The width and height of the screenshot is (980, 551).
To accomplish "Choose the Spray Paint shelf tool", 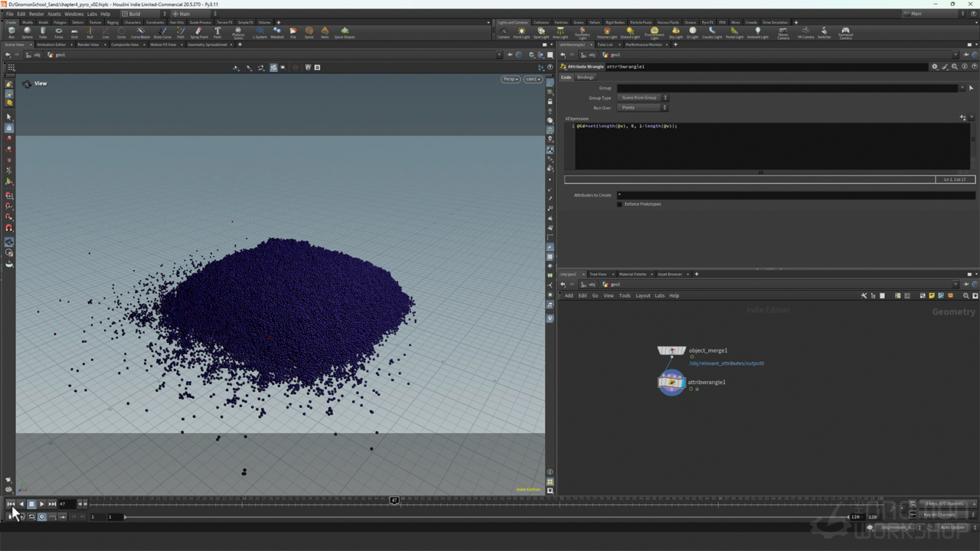I will click(x=198, y=32).
